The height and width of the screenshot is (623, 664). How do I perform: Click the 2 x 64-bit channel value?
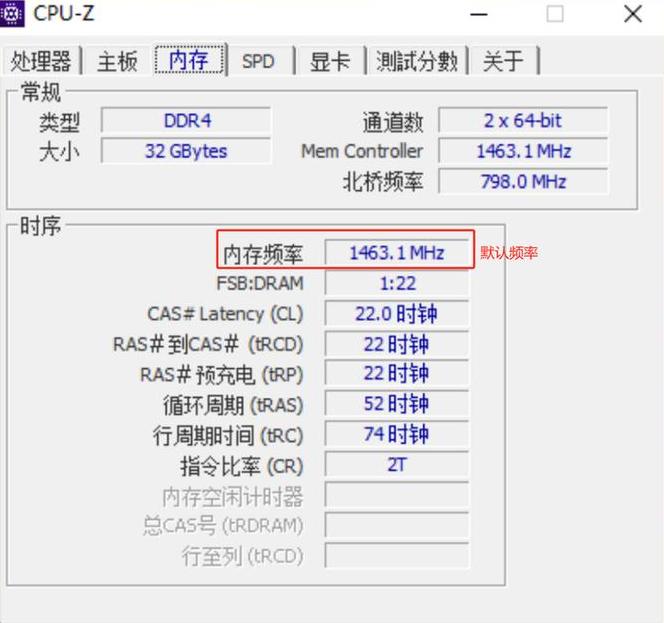(523, 121)
